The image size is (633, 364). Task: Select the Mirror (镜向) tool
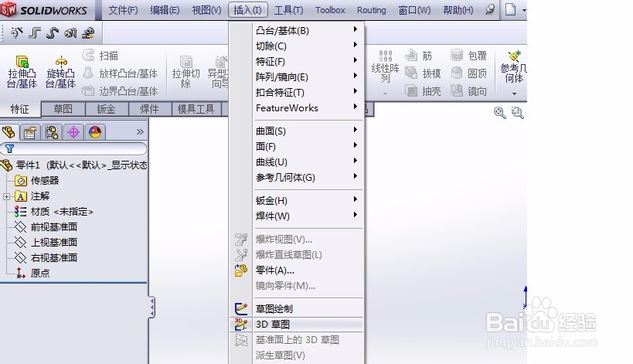click(x=468, y=91)
